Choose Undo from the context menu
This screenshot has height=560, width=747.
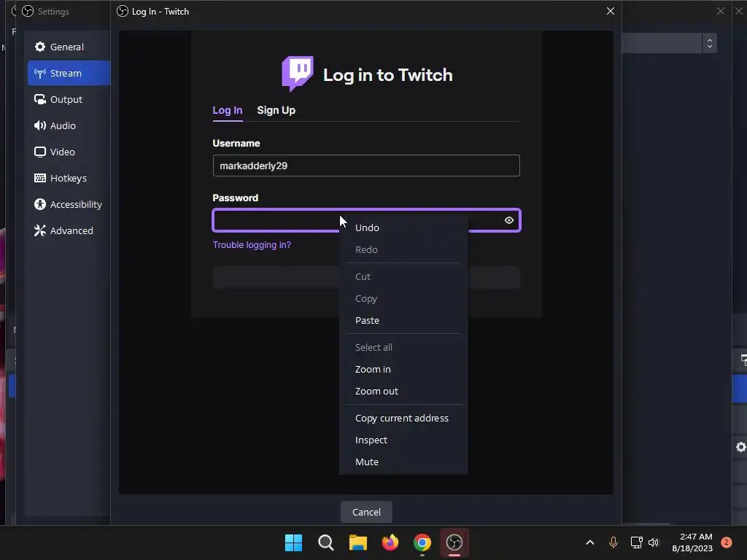[403, 227]
